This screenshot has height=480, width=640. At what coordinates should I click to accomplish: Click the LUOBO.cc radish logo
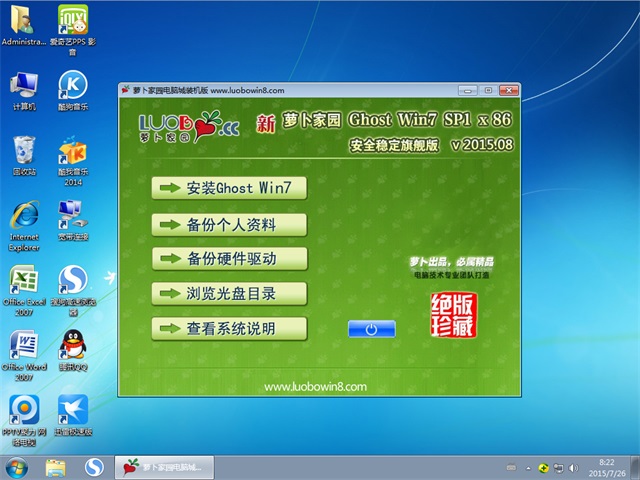point(189,127)
